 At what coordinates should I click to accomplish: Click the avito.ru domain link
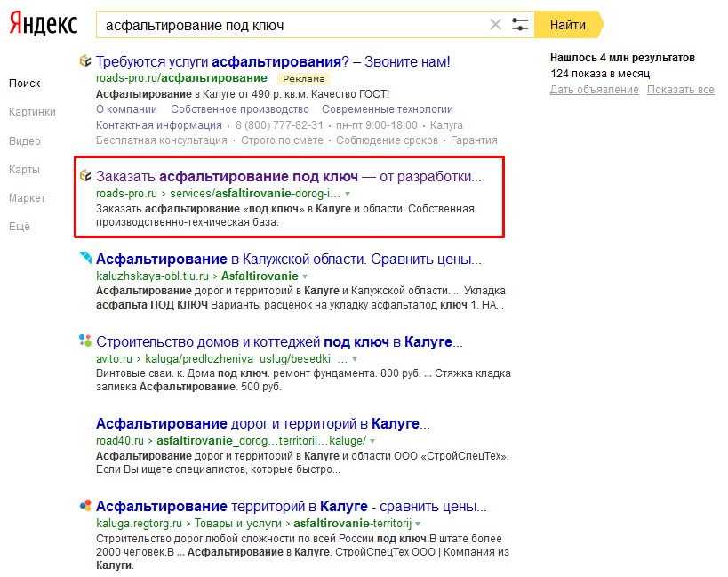[x=114, y=359]
